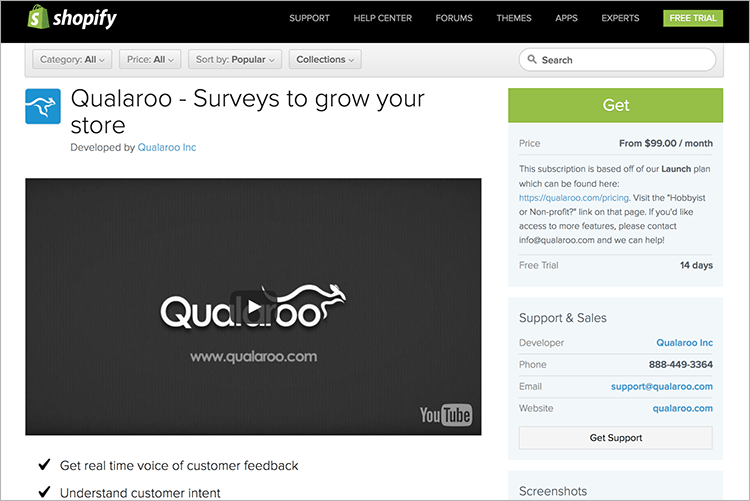The width and height of the screenshot is (750, 501).
Task: Open the Support nav item
Action: 309,18
